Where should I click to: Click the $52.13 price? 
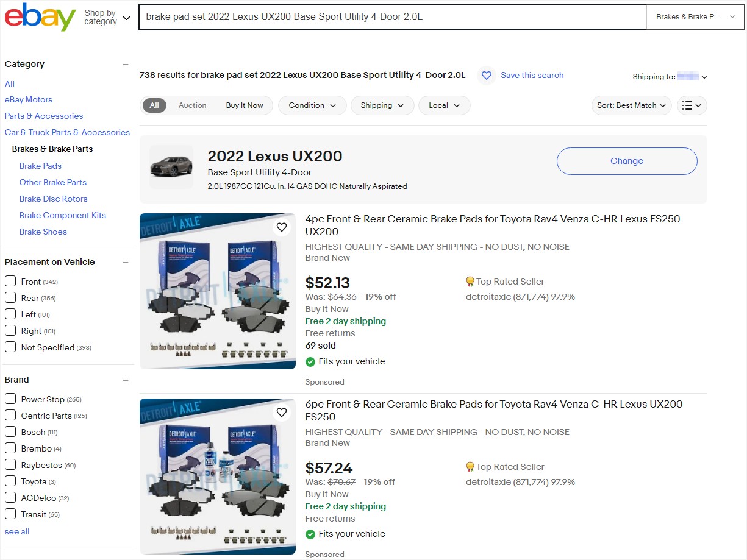coord(327,283)
